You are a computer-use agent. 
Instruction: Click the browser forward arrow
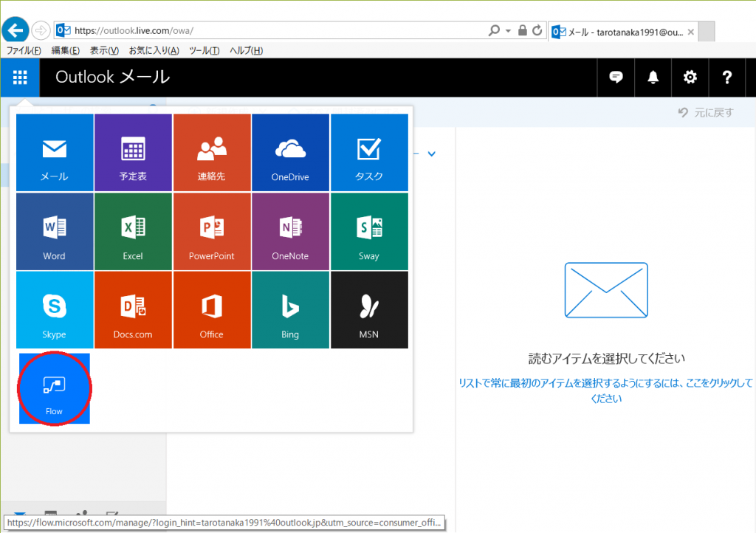(x=41, y=30)
